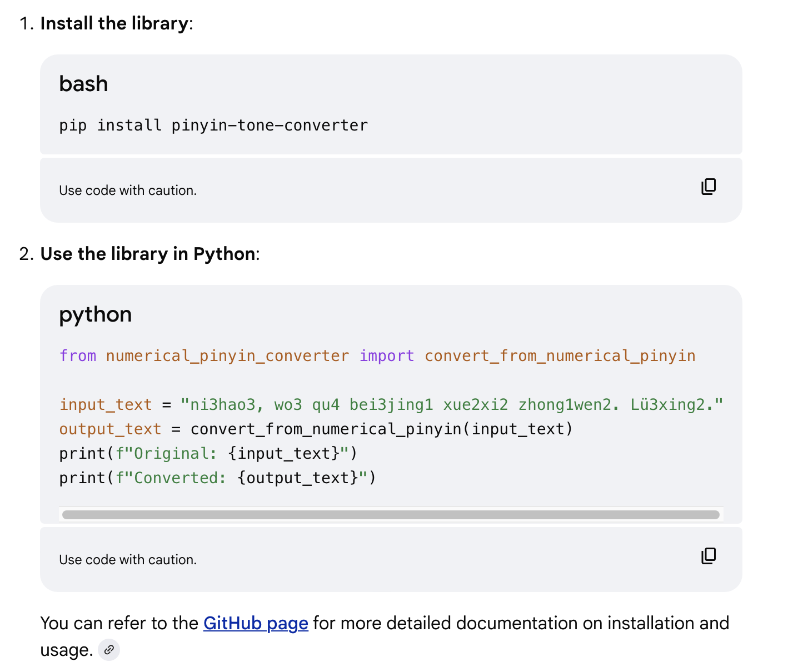
Task: Click the input_text variable assignment
Action: coord(106,405)
